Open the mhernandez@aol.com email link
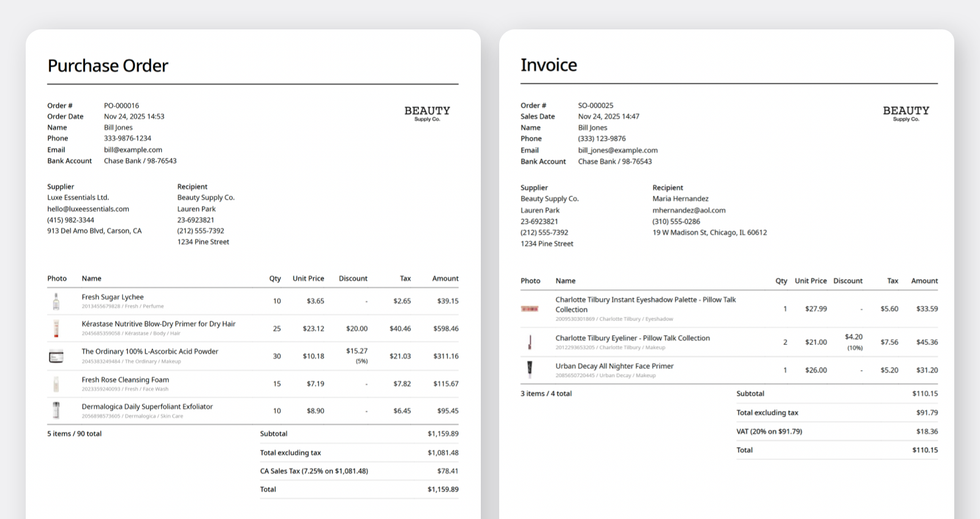Viewport: 980px width, 519px height. [x=688, y=210]
